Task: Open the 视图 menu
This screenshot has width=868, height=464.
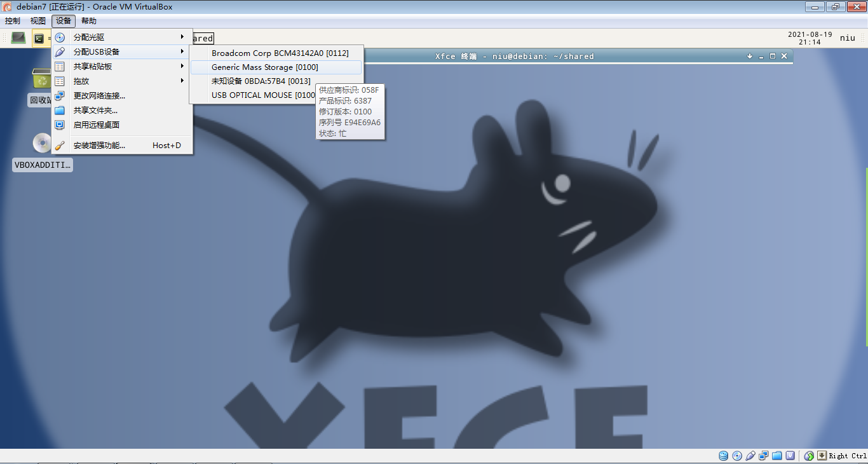Action: 38,21
